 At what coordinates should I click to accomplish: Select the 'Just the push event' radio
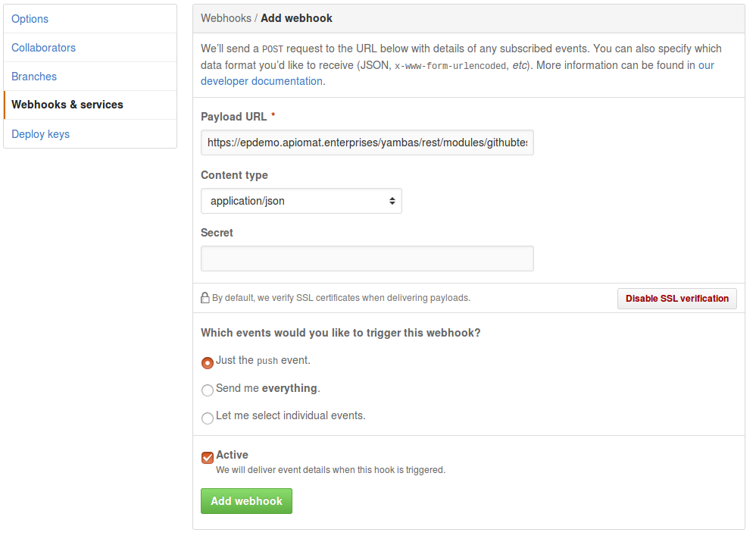[208, 363]
